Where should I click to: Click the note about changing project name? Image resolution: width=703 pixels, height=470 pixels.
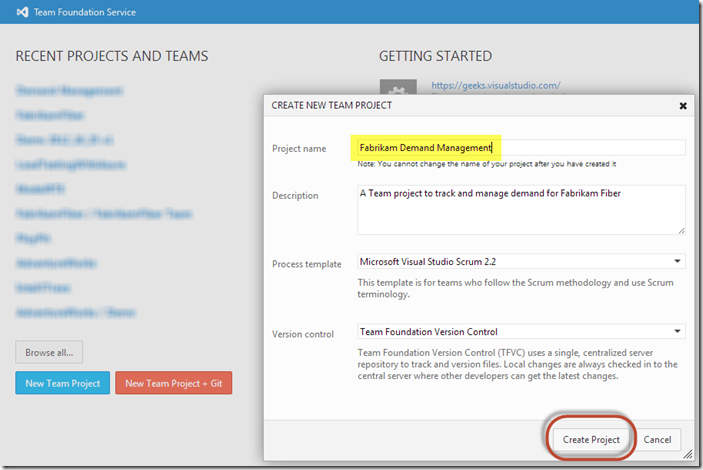point(486,164)
